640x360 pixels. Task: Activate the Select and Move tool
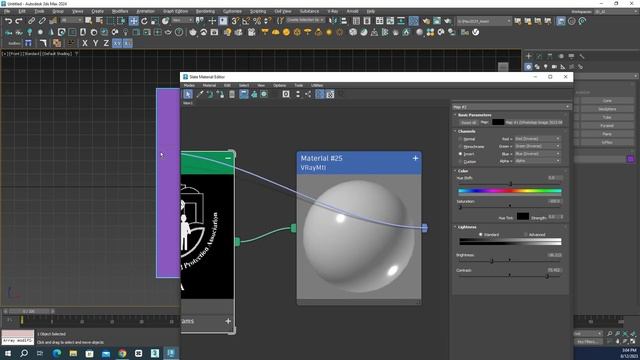pyautogui.click(x=133, y=20)
